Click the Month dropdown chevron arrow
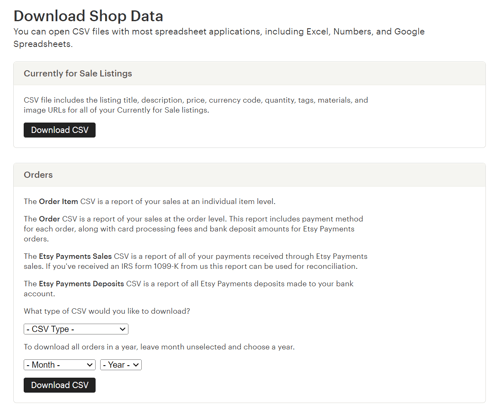The image size is (500, 408). [x=89, y=365]
